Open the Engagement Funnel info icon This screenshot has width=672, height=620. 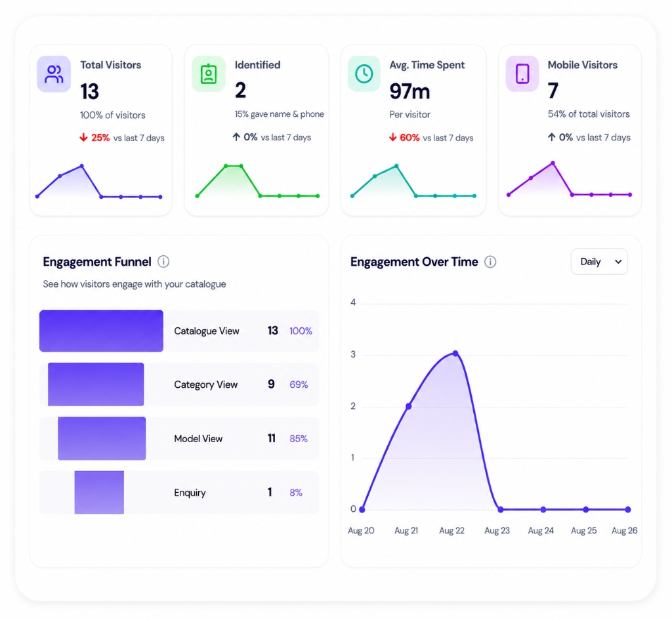click(163, 261)
